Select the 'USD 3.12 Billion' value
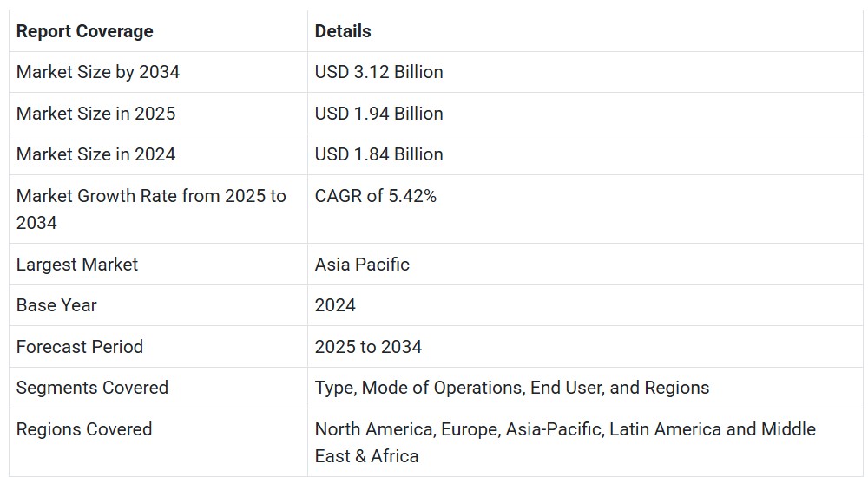868x477 pixels. pos(378,72)
